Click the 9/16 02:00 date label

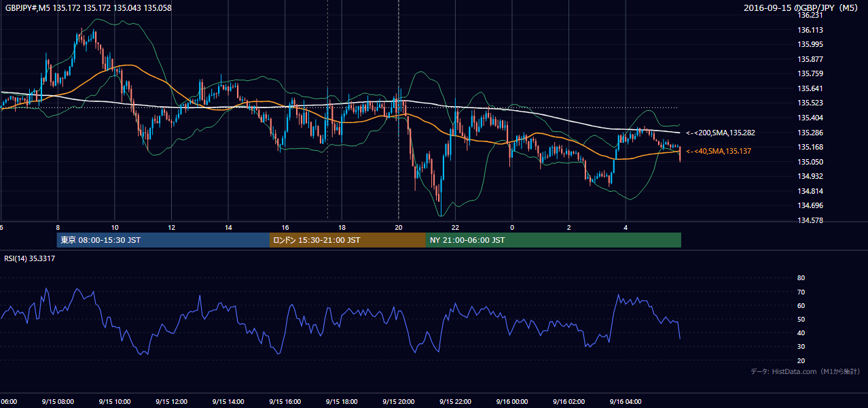pyautogui.click(x=568, y=402)
